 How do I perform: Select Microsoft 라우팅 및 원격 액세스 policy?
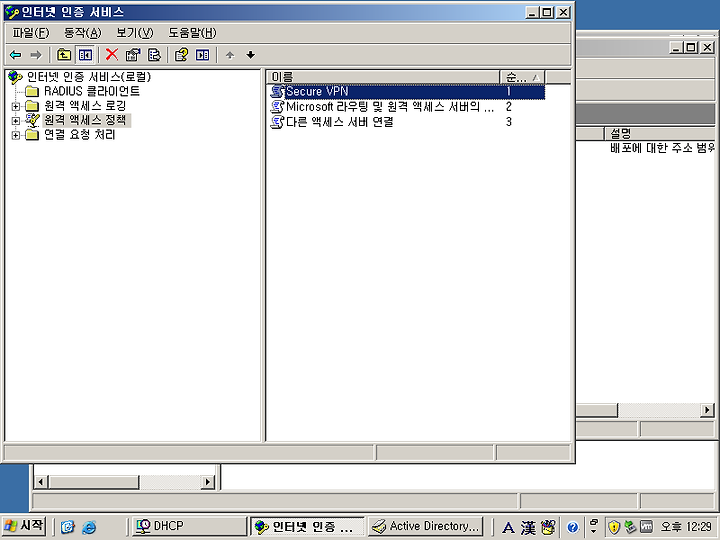(390, 107)
